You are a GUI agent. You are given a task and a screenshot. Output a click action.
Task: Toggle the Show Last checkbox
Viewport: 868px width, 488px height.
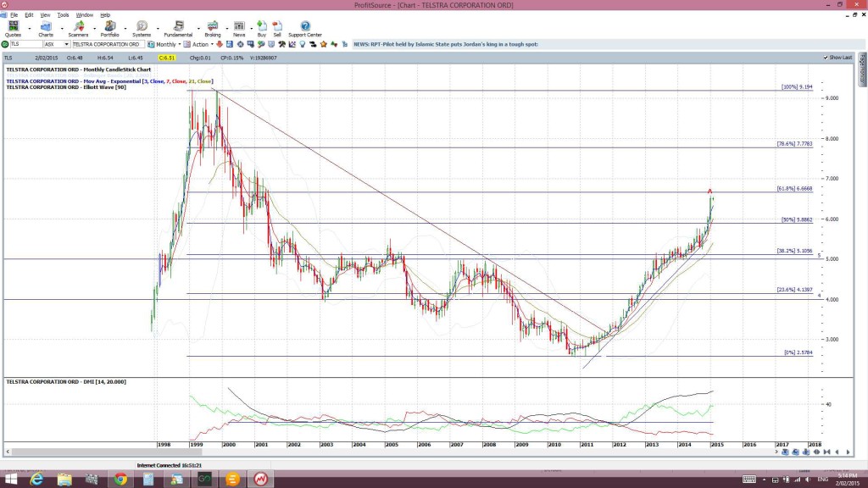pos(826,58)
